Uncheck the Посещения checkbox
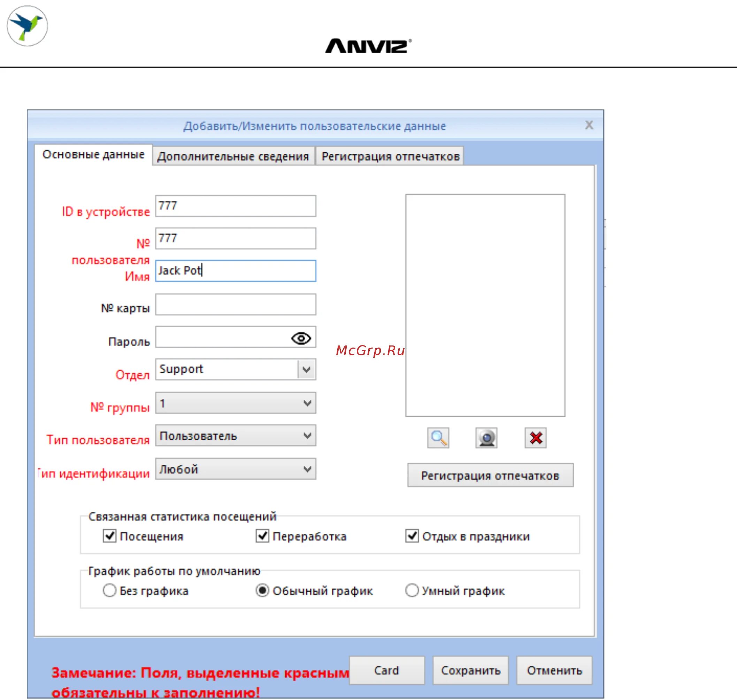The height and width of the screenshot is (700, 737). point(109,536)
